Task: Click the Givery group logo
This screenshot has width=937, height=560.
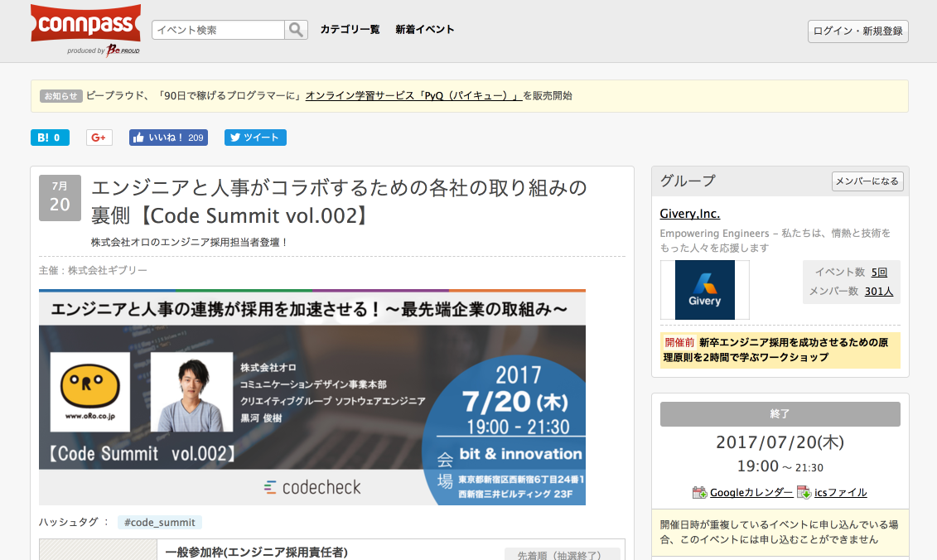Action: [704, 290]
